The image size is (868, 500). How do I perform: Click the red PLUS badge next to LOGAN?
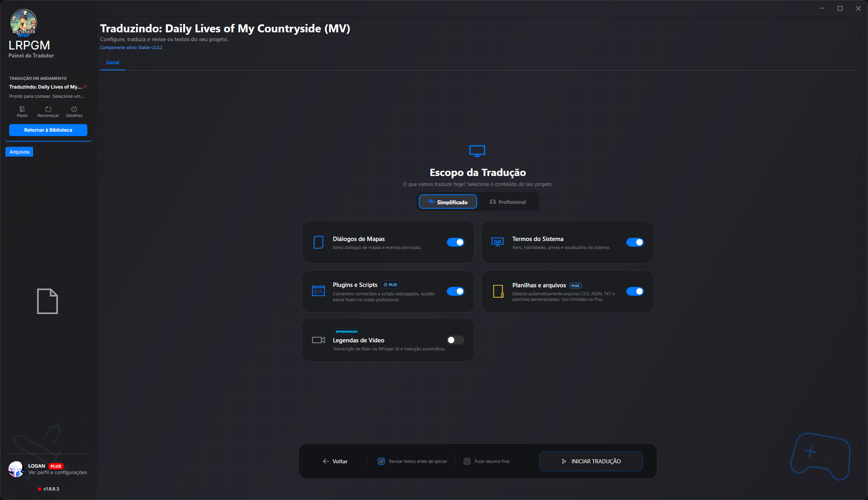point(56,466)
